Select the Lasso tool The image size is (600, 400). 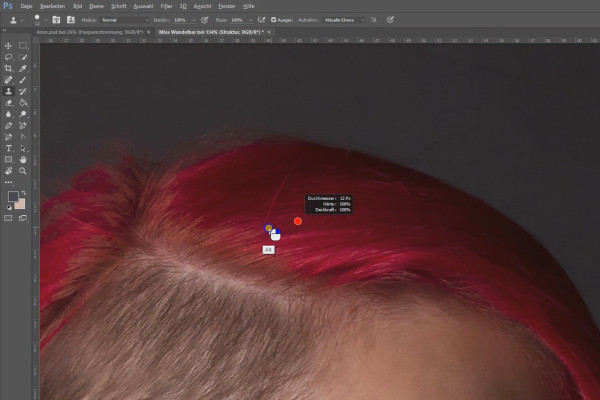(x=8, y=57)
